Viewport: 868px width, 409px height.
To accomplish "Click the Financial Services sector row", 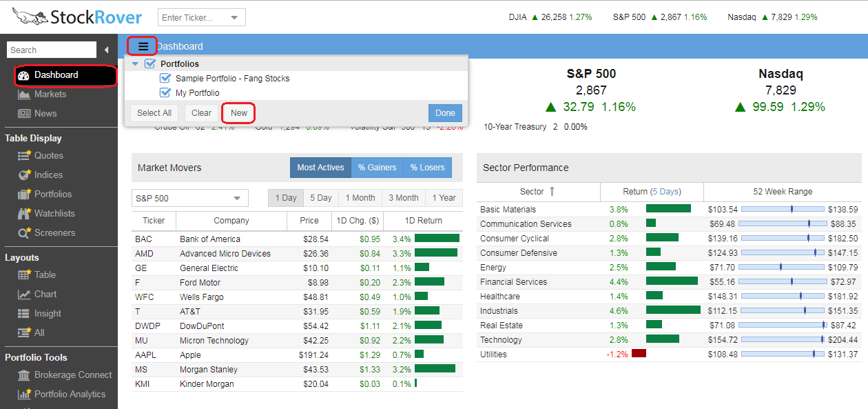I will click(669, 281).
